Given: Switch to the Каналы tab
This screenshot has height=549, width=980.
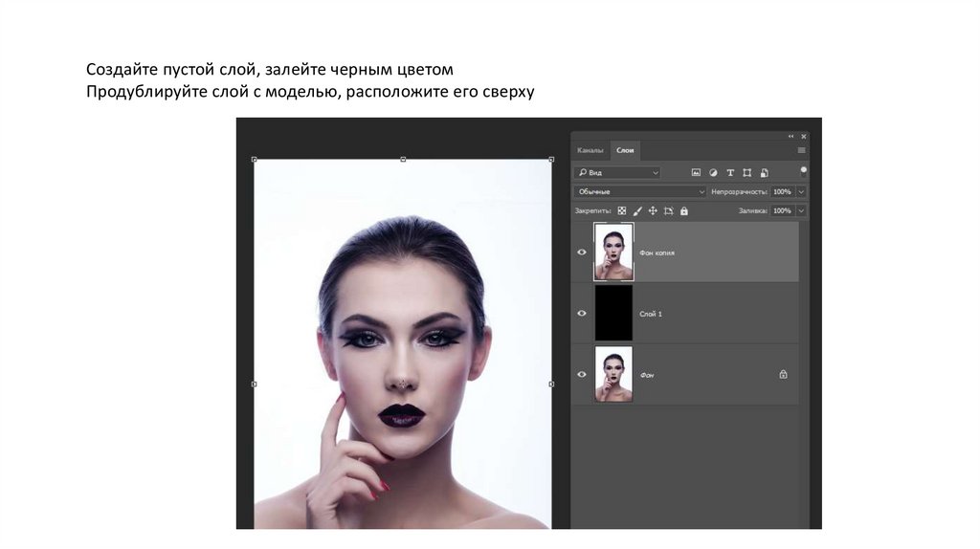Looking at the screenshot, I should tap(590, 151).
